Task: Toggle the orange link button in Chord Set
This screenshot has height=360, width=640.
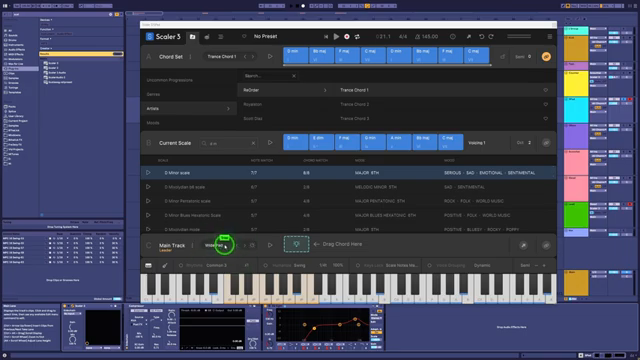Action: [x=546, y=57]
